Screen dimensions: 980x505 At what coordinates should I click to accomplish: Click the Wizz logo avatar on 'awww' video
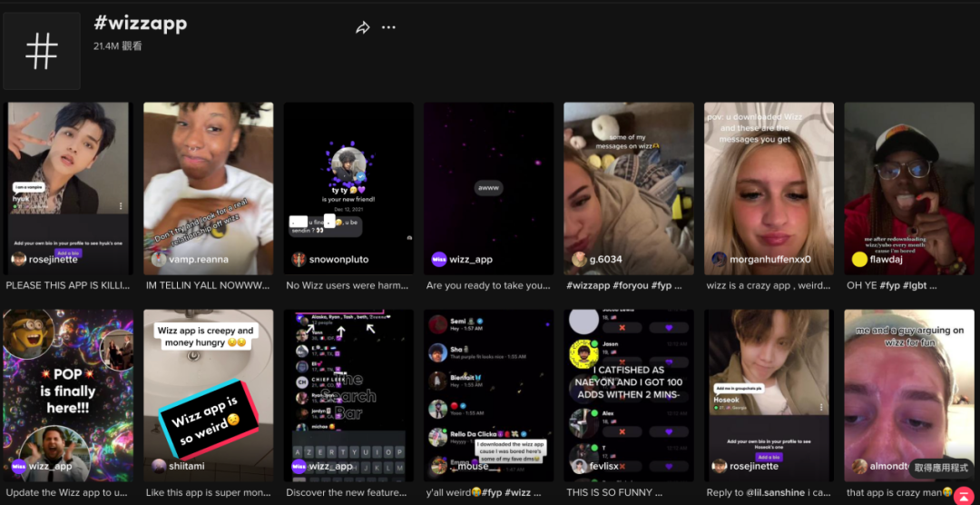pyautogui.click(x=439, y=259)
